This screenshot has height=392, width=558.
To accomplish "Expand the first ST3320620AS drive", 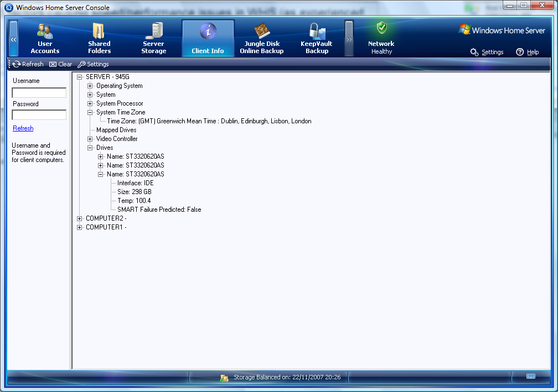I will pos(100,156).
